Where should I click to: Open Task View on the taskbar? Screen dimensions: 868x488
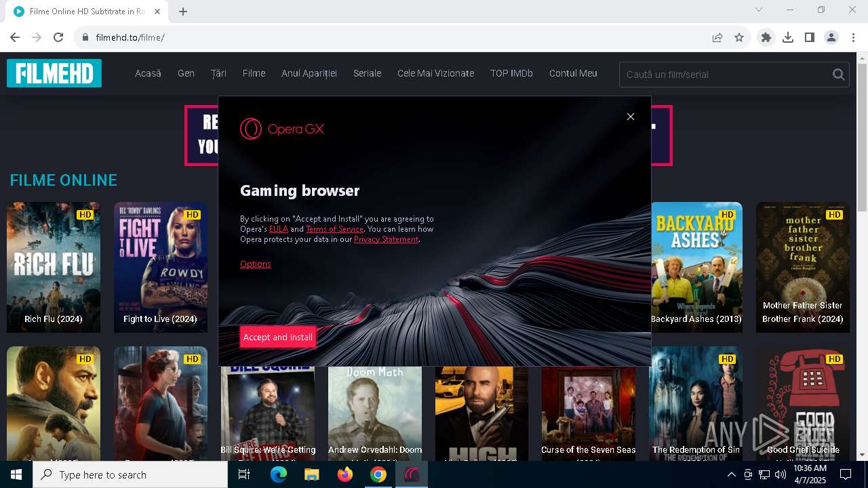coord(244,474)
